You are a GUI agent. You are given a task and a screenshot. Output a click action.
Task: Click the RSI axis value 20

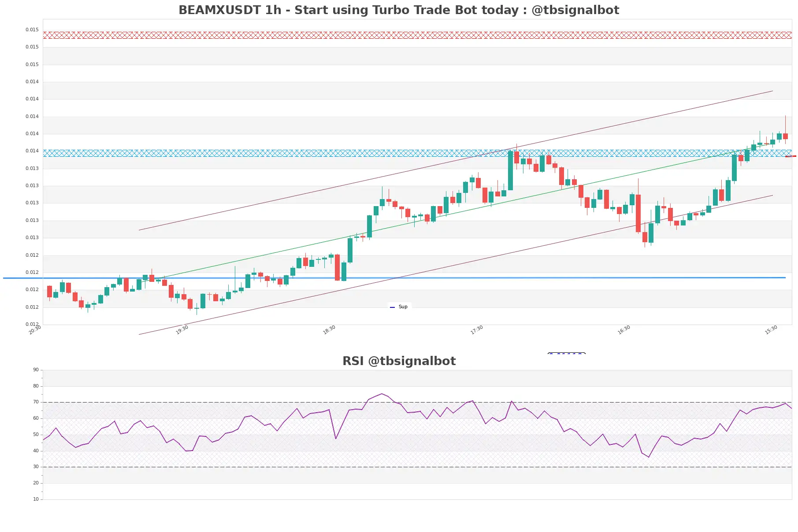[36, 483]
